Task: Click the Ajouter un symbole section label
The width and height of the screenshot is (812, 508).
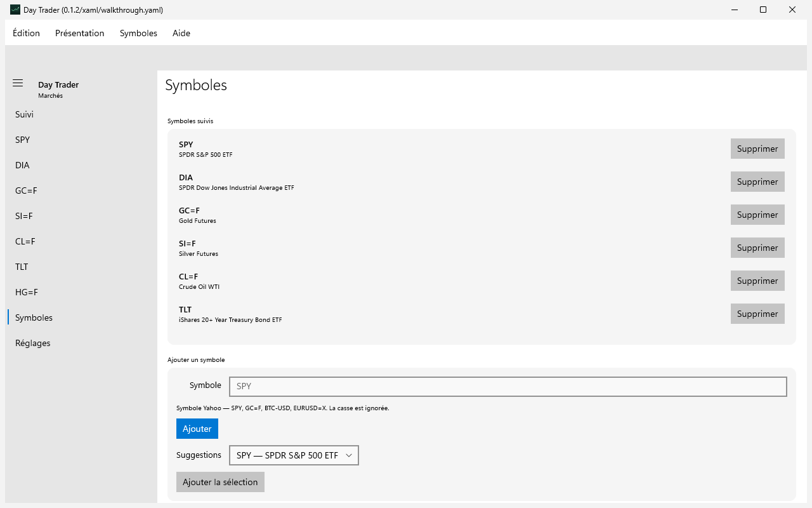Action: [x=196, y=359]
